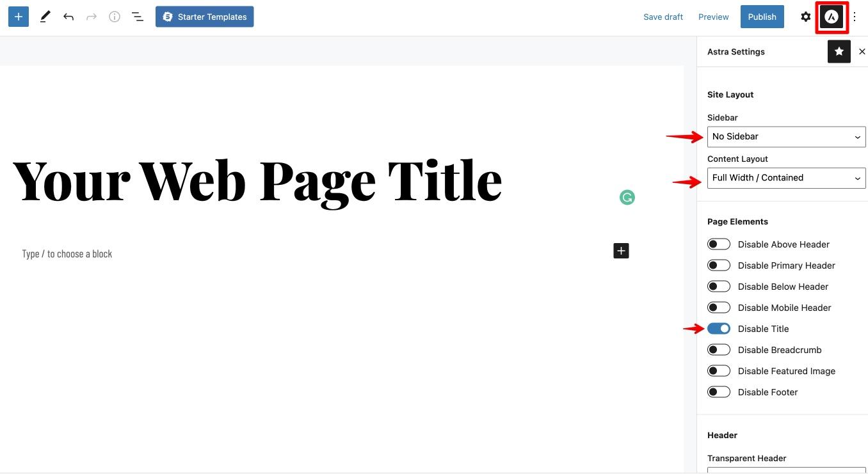Click the Redo arrow icon
The width and height of the screenshot is (868, 474).
pyautogui.click(x=91, y=16)
